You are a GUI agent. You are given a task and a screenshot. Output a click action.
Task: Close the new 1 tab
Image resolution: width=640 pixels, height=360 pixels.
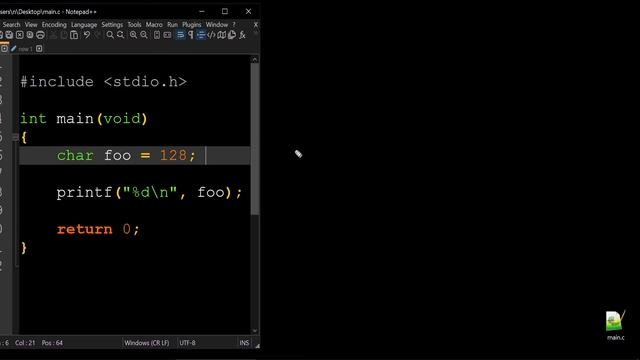(x=39, y=49)
